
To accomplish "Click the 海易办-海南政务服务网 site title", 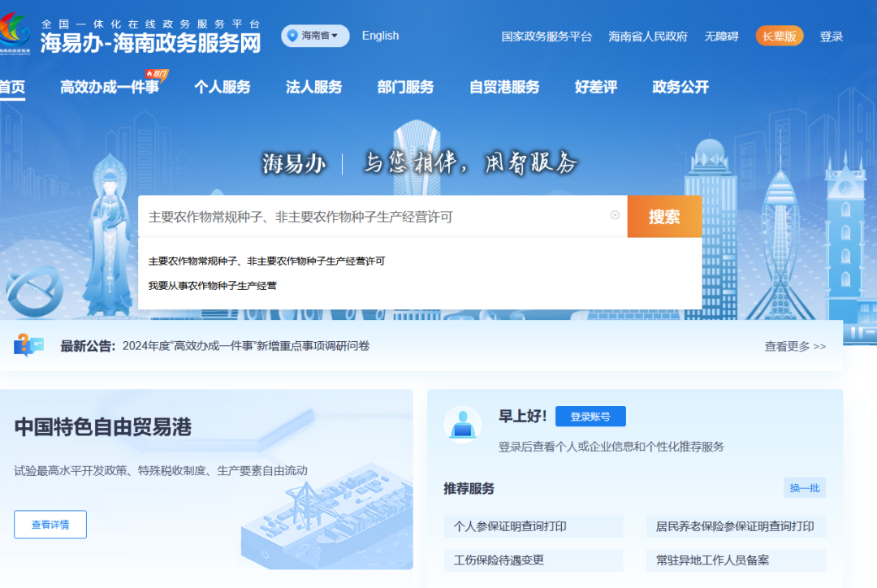I will (x=150, y=43).
